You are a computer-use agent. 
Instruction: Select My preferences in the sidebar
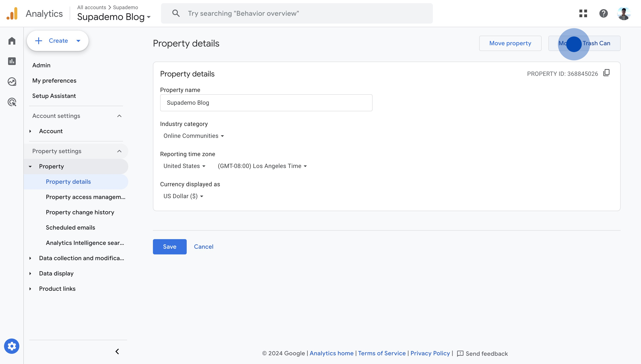pyautogui.click(x=54, y=80)
